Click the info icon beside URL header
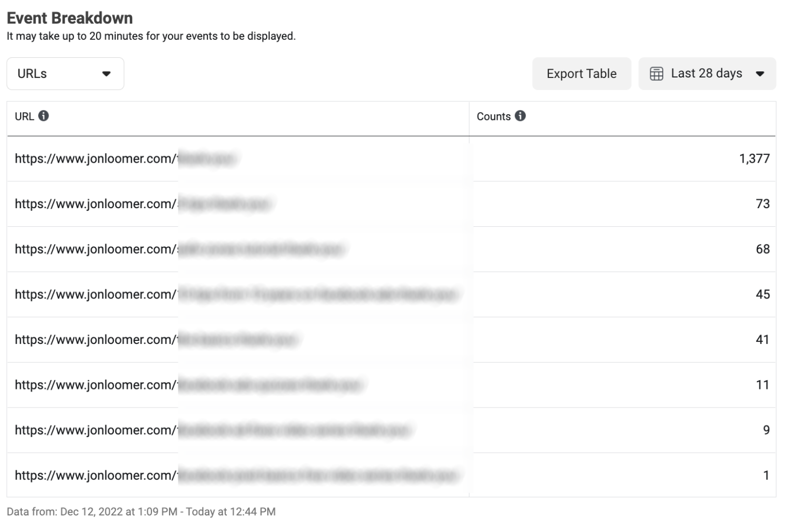The width and height of the screenshot is (794, 532). tap(45, 116)
